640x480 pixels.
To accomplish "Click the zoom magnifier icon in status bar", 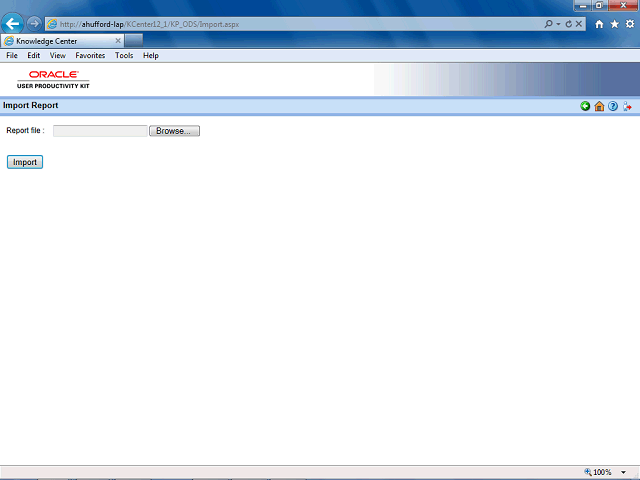I will (x=588, y=472).
